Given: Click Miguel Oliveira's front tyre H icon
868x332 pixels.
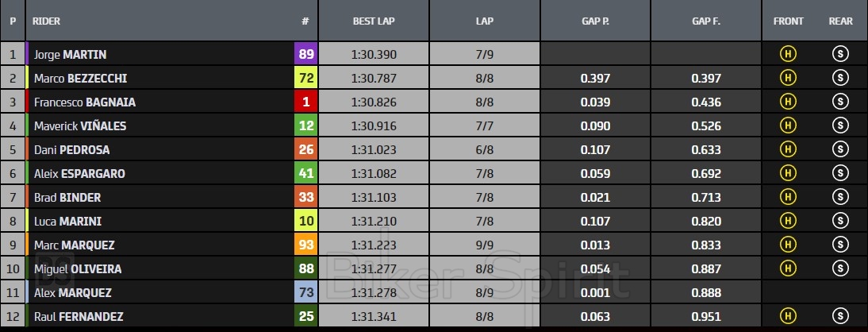Looking at the screenshot, I should pos(788,269).
